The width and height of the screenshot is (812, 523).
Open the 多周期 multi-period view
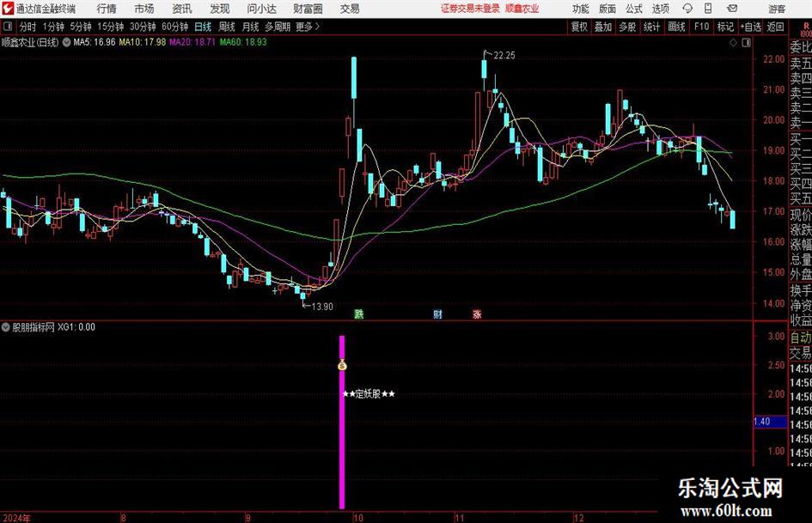click(278, 27)
